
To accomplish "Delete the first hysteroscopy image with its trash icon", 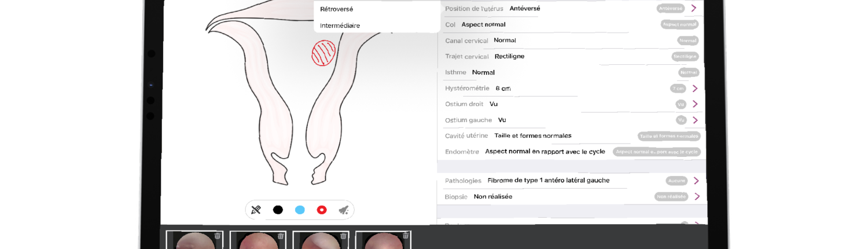I will pyautogui.click(x=218, y=236).
